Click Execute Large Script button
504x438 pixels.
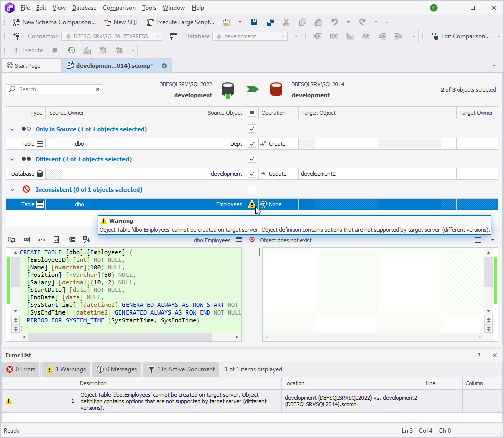pos(180,22)
